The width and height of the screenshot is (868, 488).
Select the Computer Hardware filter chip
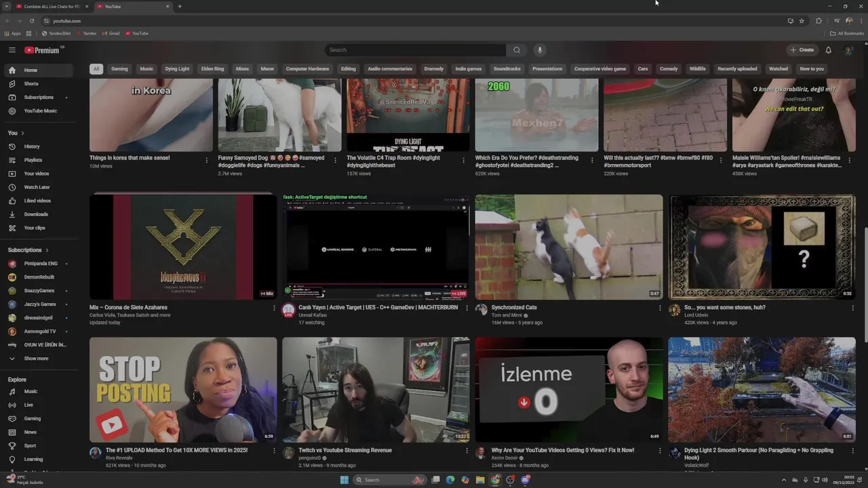(x=307, y=68)
